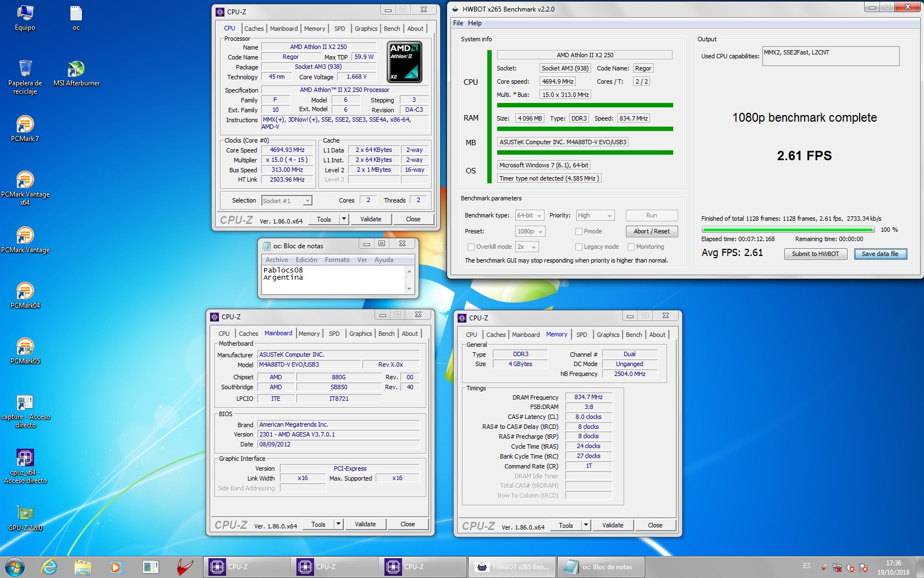Launch PCMark04 desktop shortcut
Viewport: 924px width, 578px height.
tap(25, 296)
